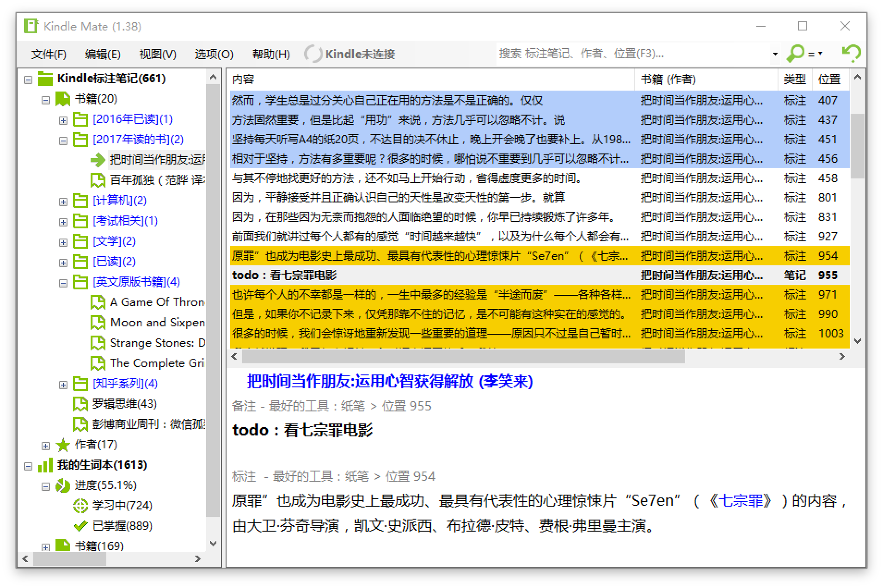Click the star icon next to 作者(17)
This screenshot has width=883, height=588.
click(63, 445)
